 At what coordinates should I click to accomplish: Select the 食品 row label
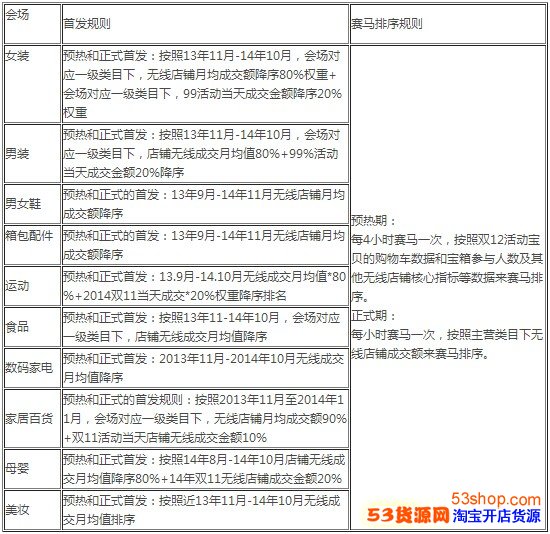click(17, 327)
